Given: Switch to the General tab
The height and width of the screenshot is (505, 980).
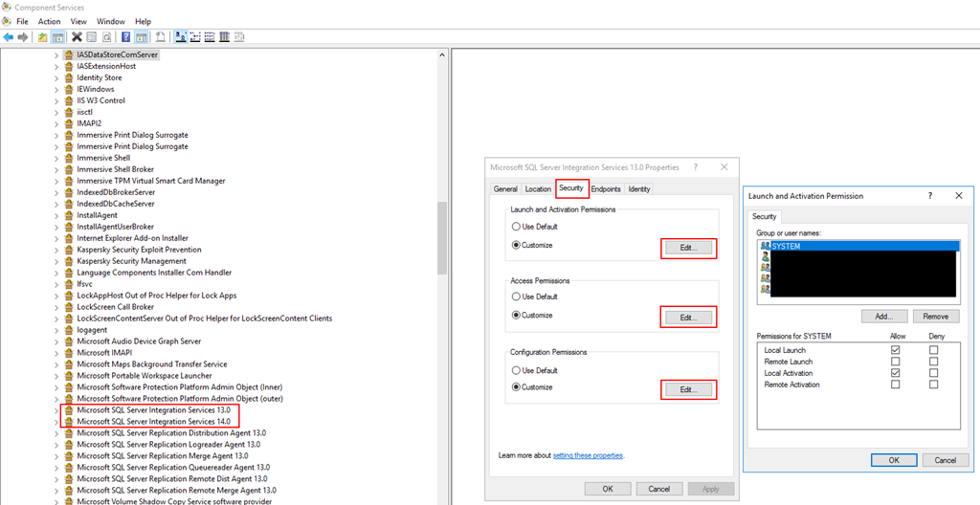Looking at the screenshot, I should click(505, 188).
